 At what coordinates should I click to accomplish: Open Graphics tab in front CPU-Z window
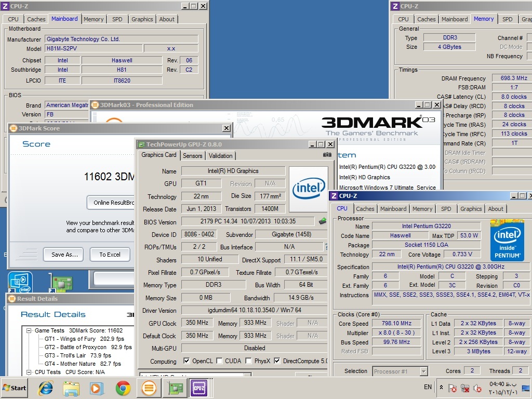coord(471,209)
